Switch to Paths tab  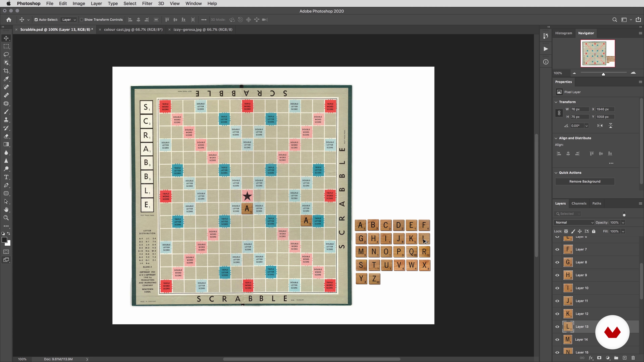pyautogui.click(x=597, y=203)
